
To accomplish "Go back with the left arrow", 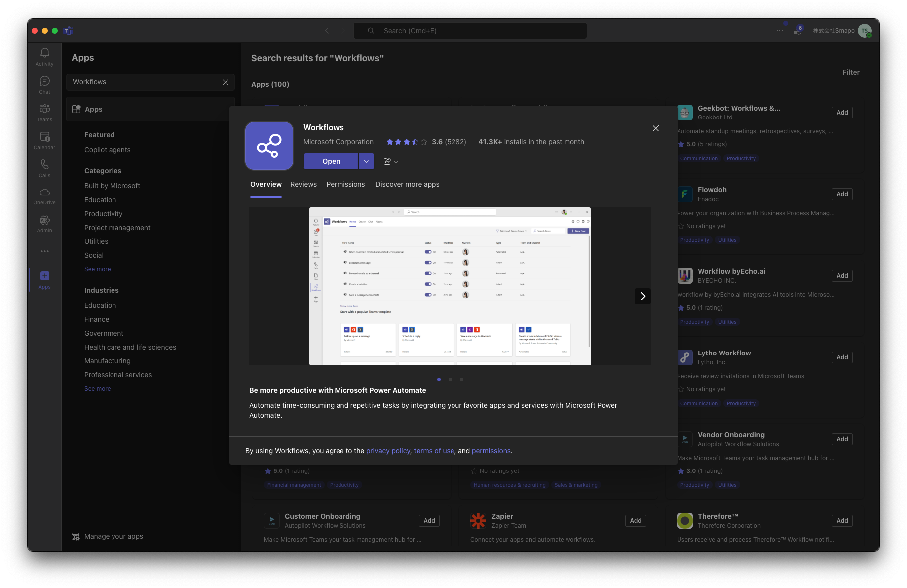I will point(327,31).
